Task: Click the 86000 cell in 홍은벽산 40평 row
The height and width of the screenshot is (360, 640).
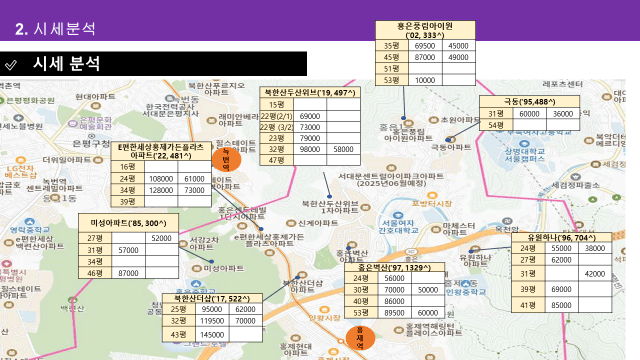Action: point(394,302)
